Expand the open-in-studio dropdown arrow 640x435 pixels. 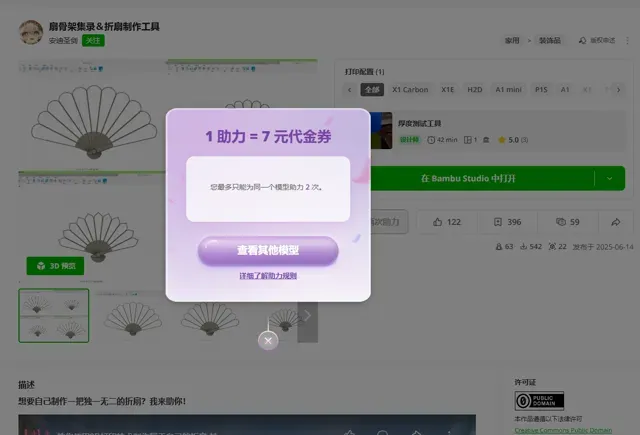point(609,178)
